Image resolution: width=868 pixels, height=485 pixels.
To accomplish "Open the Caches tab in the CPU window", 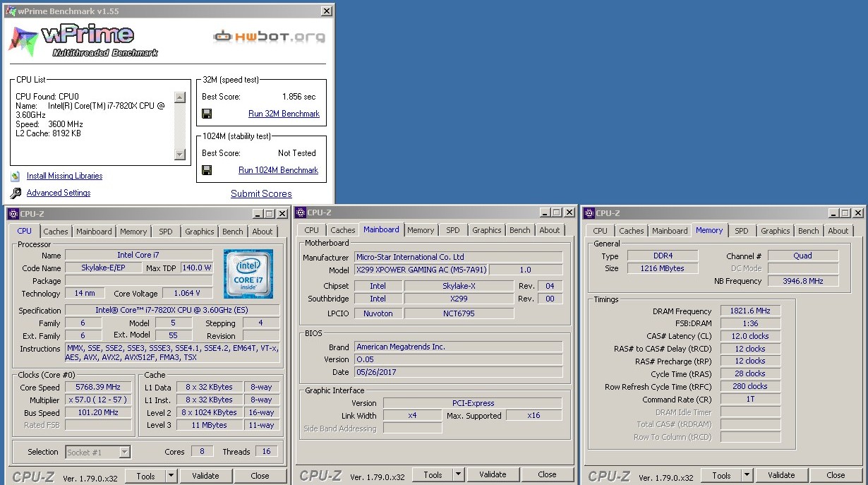I will click(x=56, y=232).
